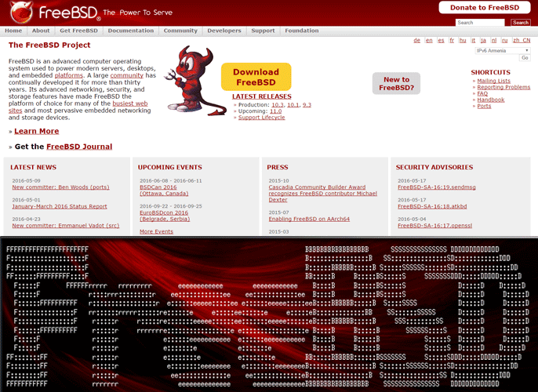Switch language to fr
The height and width of the screenshot is (392, 538).
(x=452, y=40)
